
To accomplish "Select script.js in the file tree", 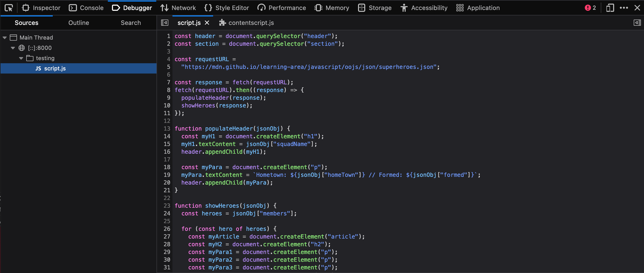I will 55,68.
